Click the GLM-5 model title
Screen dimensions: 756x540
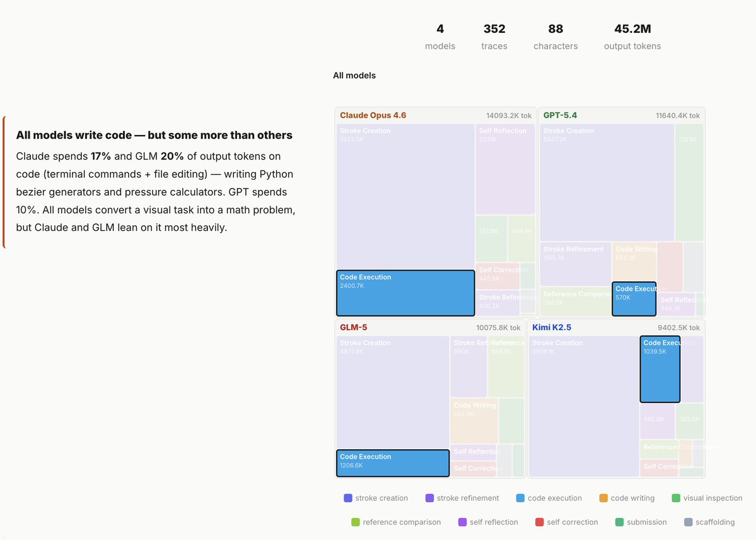tap(354, 327)
